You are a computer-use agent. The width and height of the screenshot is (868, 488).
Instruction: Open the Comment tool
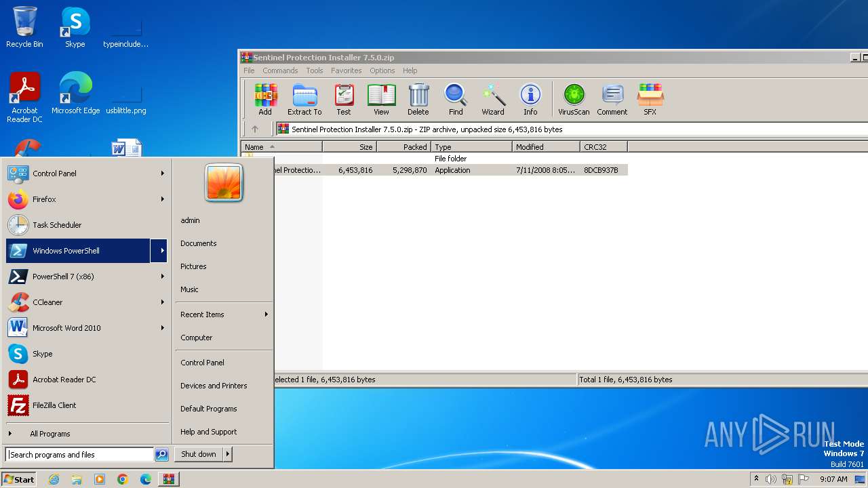point(612,100)
